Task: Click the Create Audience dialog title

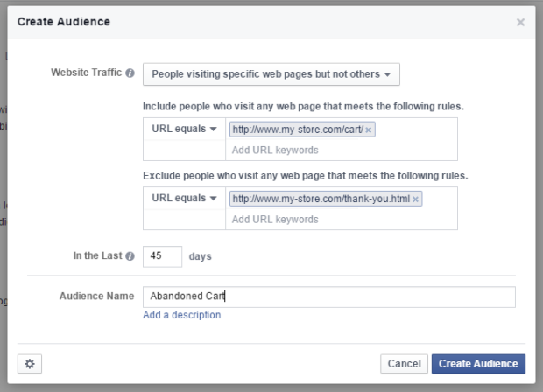Action: [x=64, y=22]
